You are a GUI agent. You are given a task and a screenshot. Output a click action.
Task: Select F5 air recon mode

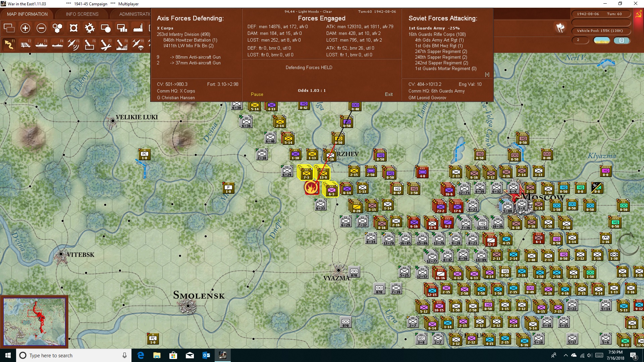pos(73,44)
